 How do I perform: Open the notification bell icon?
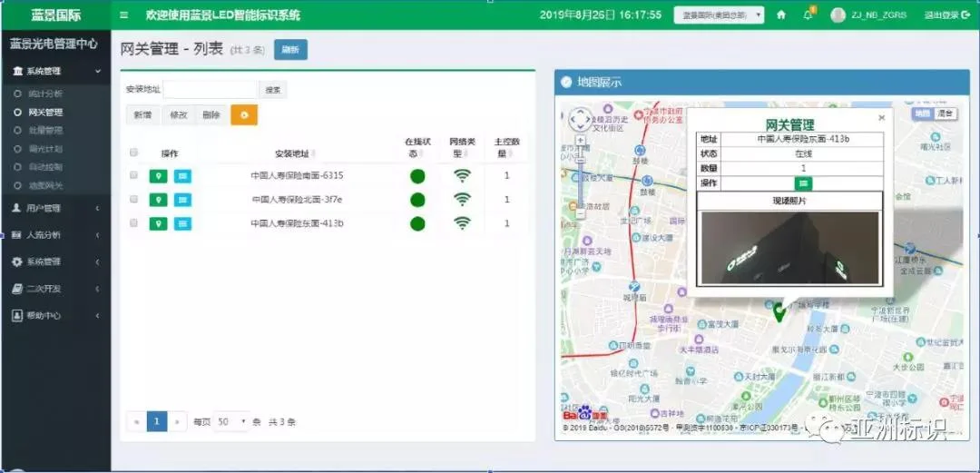pyautogui.click(x=808, y=15)
